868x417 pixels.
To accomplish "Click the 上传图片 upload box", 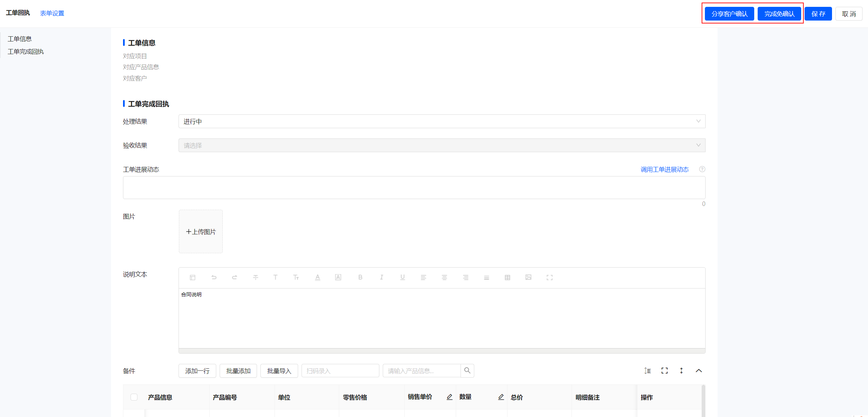I will (x=201, y=232).
